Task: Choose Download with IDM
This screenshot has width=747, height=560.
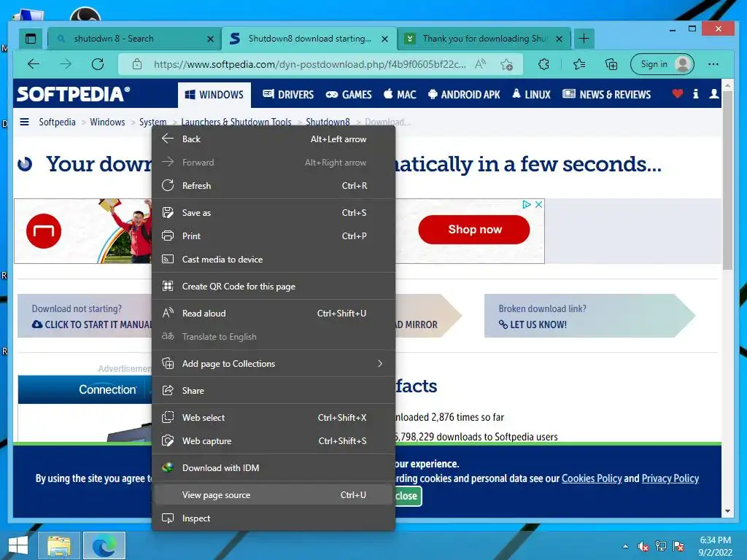Action: click(x=273, y=468)
